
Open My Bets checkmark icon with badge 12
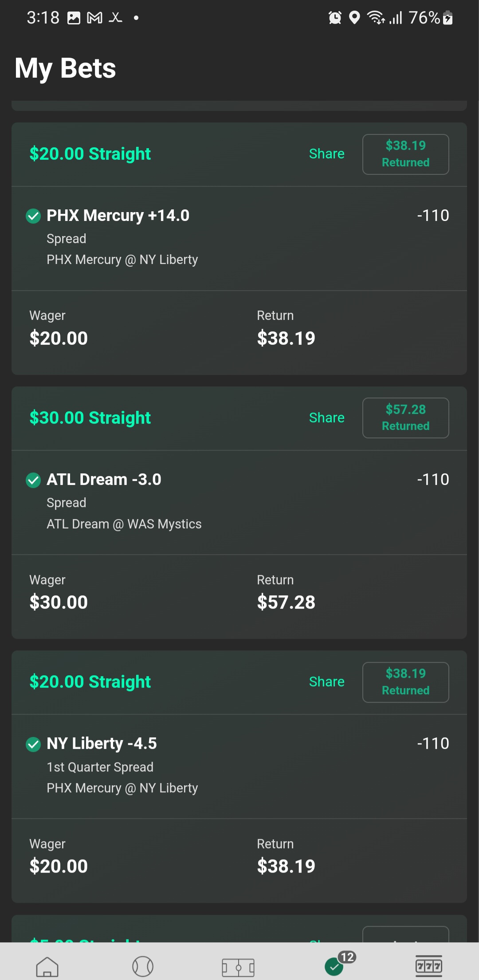coord(335,966)
